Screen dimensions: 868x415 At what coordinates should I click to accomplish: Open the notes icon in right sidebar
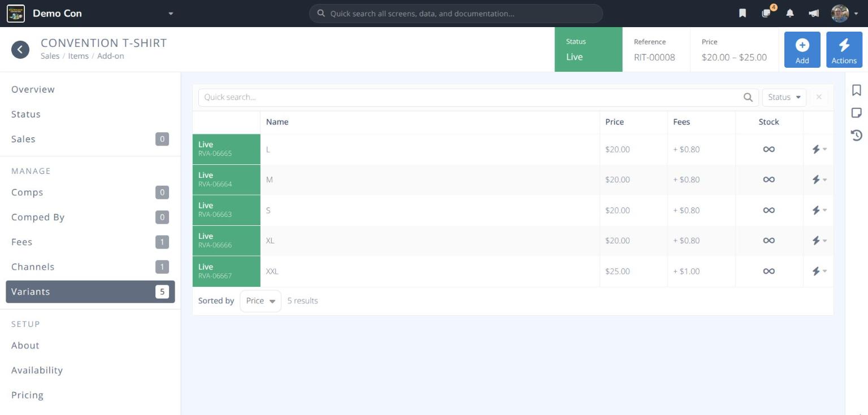click(x=856, y=113)
